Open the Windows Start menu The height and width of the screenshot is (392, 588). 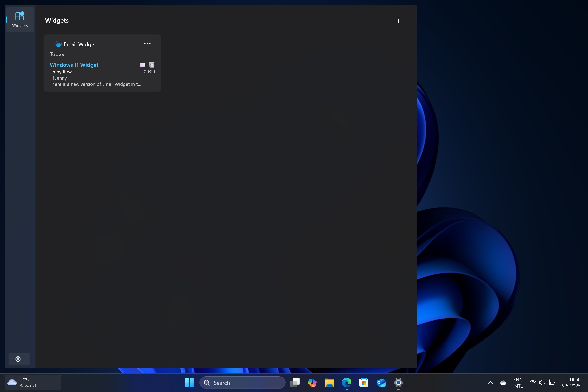[x=189, y=383]
